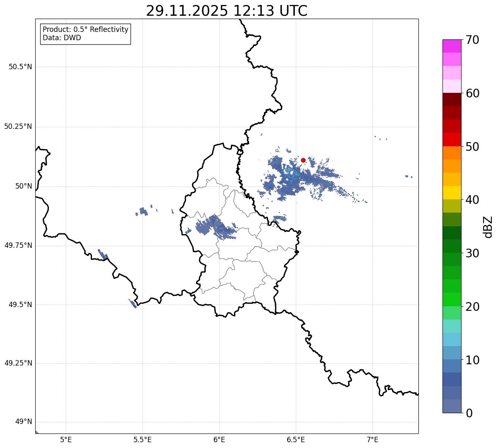The height and width of the screenshot is (448, 498).
Task: Click the light pink colorbar segment above 60
Action: click(452, 86)
